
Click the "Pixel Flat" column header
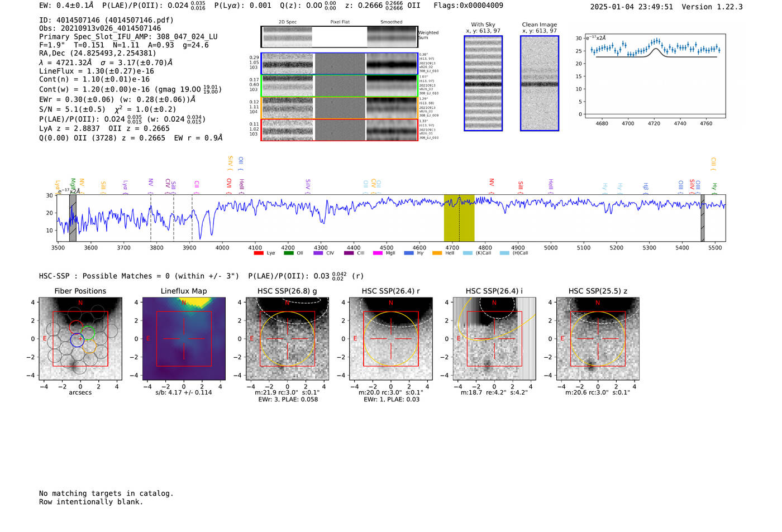[x=340, y=22]
